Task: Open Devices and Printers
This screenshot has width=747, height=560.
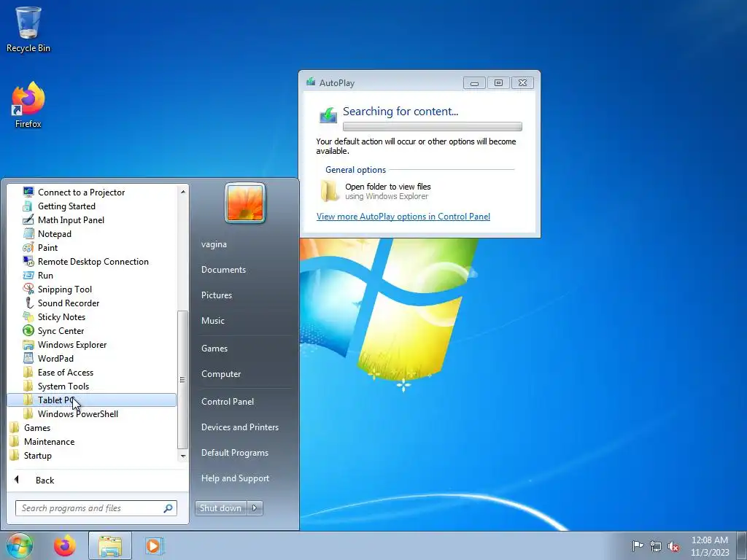Action: coord(239,427)
